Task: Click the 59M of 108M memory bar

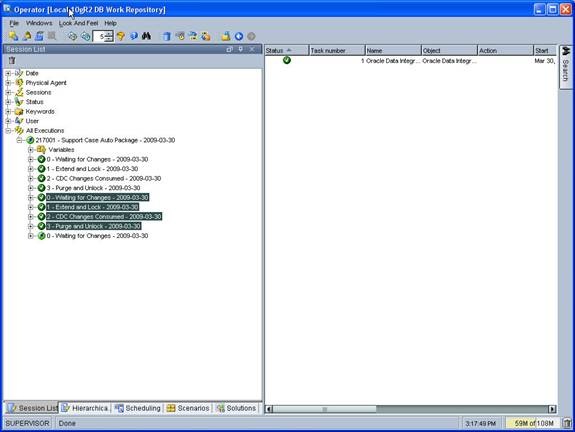Action: coord(533,423)
